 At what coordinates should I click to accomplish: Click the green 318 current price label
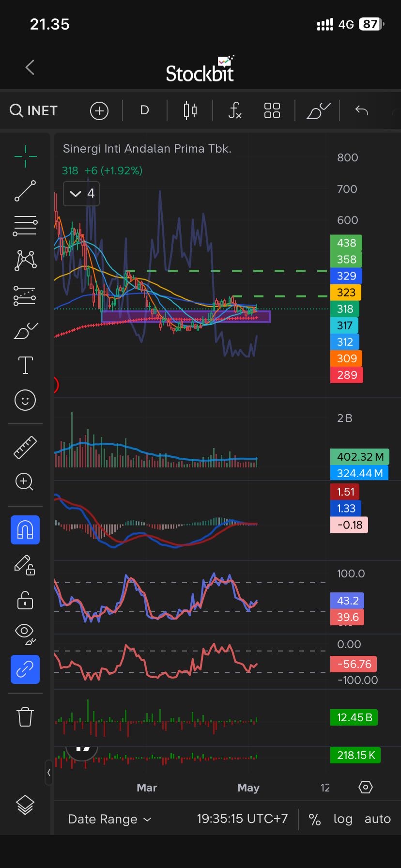point(345,309)
